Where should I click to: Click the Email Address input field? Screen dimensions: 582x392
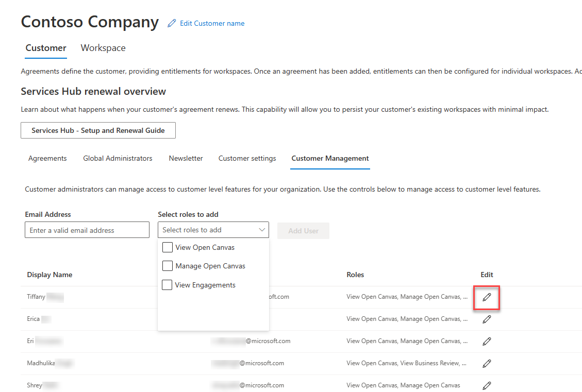[x=87, y=230]
